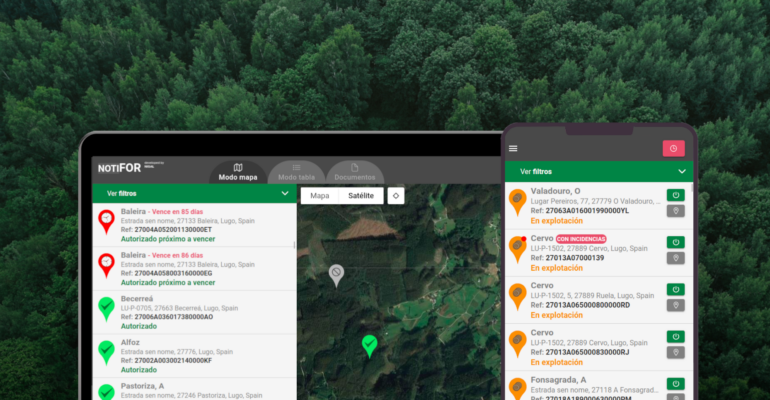
Task: Open the Documentos tab
Action: (x=355, y=172)
